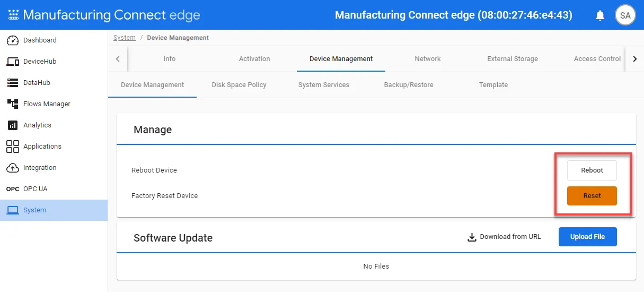644x292 pixels.
Task: Select System in sidebar
Action: pos(54,210)
